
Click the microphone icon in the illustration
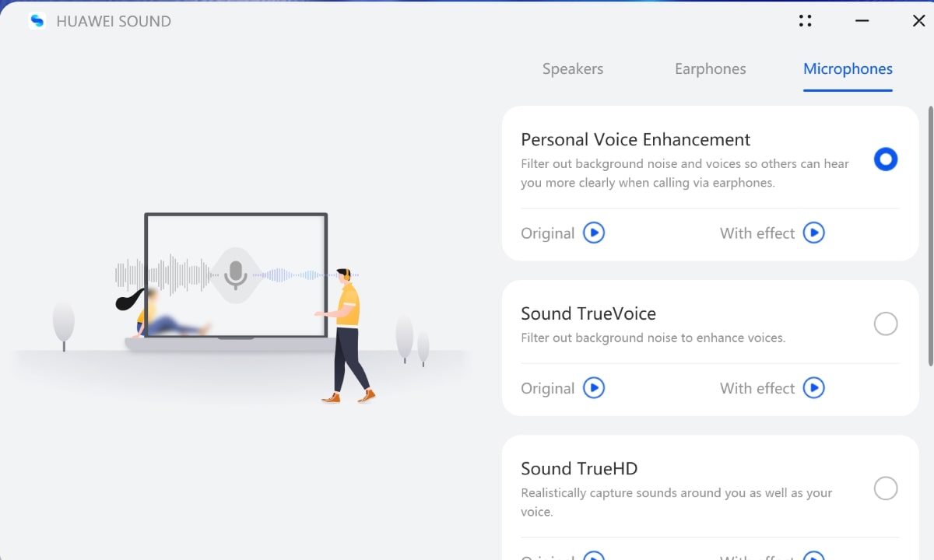236,275
